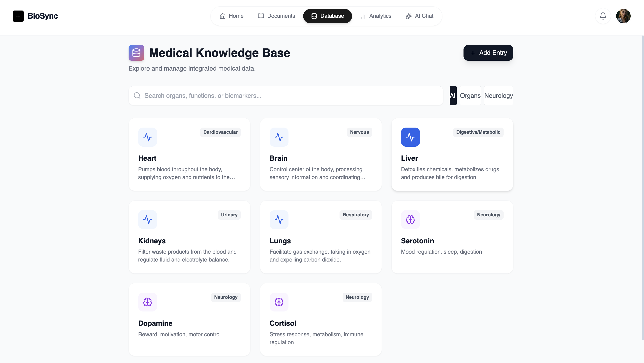This screenshot has width=644, height=363.
Task: Click the Heart card pulse icon
Action: [x=147, y=137]
